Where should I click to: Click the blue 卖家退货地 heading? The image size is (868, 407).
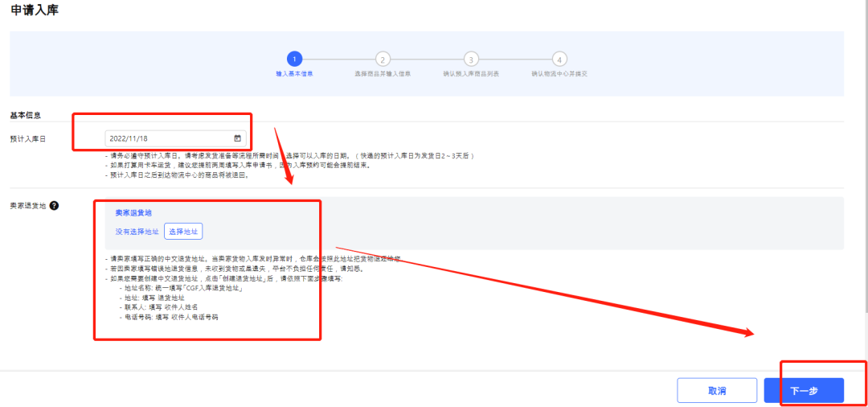tap(133, 212)
